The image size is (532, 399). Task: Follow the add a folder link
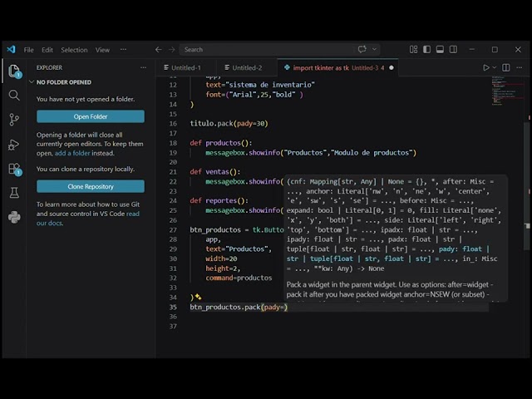[72, 153]
